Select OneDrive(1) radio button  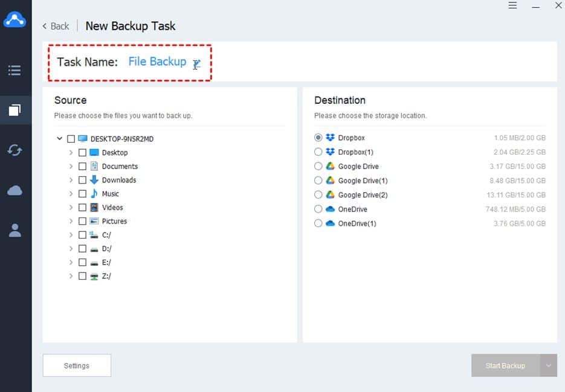pyautogui.click(x=318, y=223)
